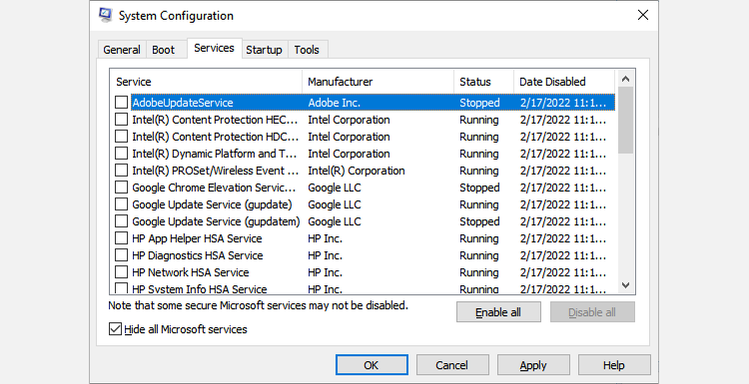Click the Adobe Inc. manufacturer cell
This screenshot has width=749, height=384.
tap(334, 103)
